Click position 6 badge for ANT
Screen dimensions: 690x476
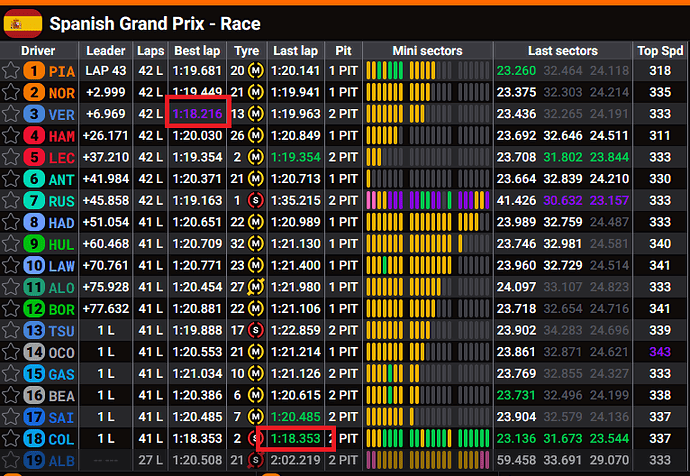34,179
